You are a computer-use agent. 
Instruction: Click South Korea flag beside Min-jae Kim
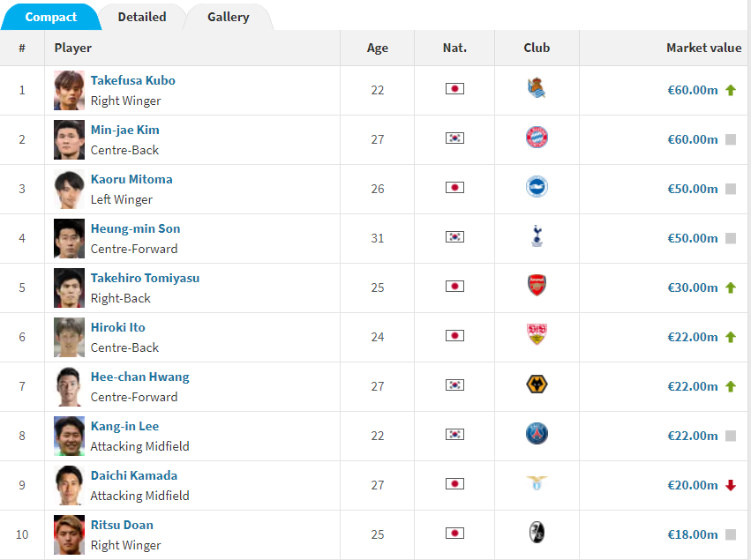coord(454,138)
